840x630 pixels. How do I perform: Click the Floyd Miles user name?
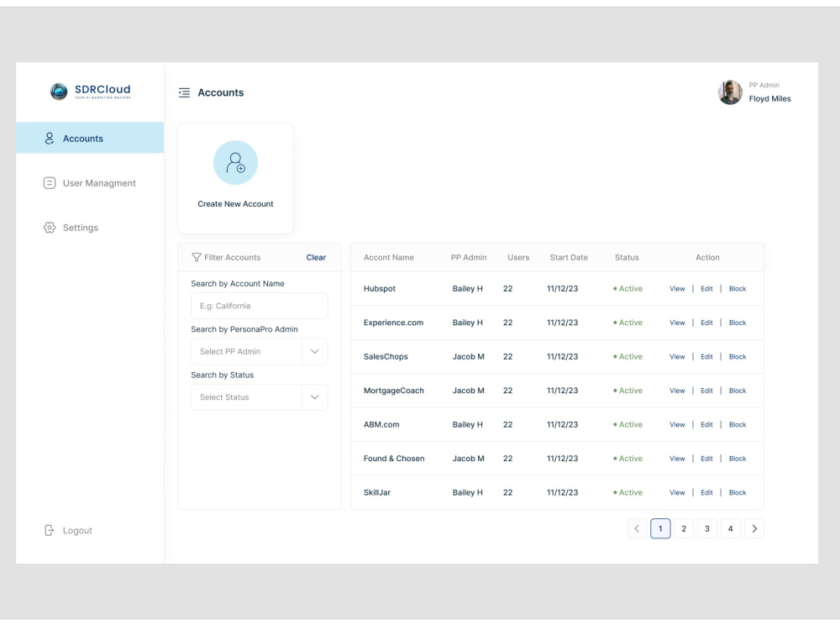click(769, 98)
